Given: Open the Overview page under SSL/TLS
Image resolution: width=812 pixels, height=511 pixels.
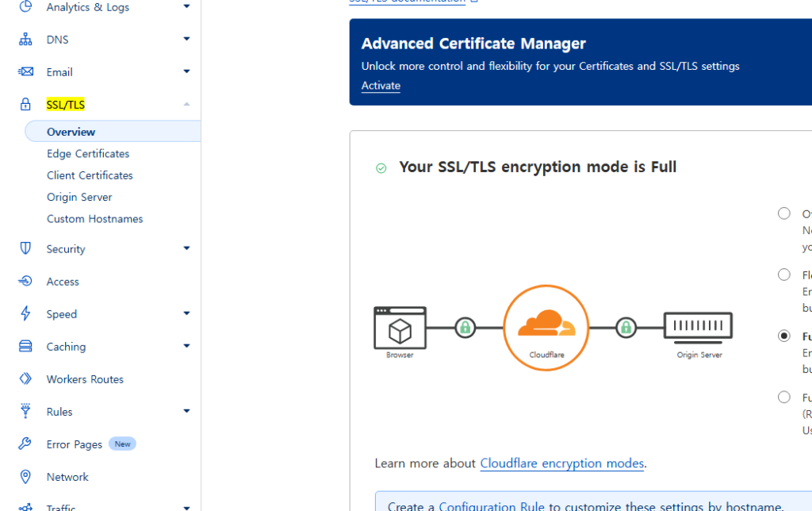Looking at the screenshot, I should click(x=113, y=131).
